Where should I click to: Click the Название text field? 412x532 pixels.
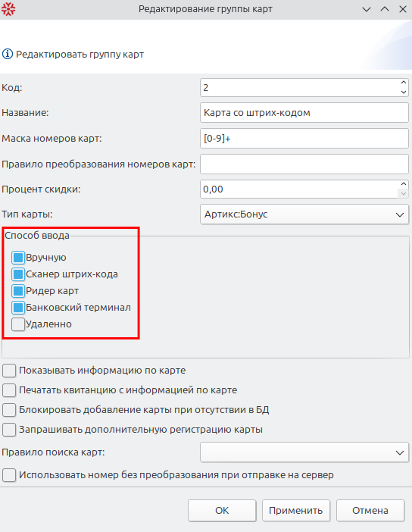(304, 113)
